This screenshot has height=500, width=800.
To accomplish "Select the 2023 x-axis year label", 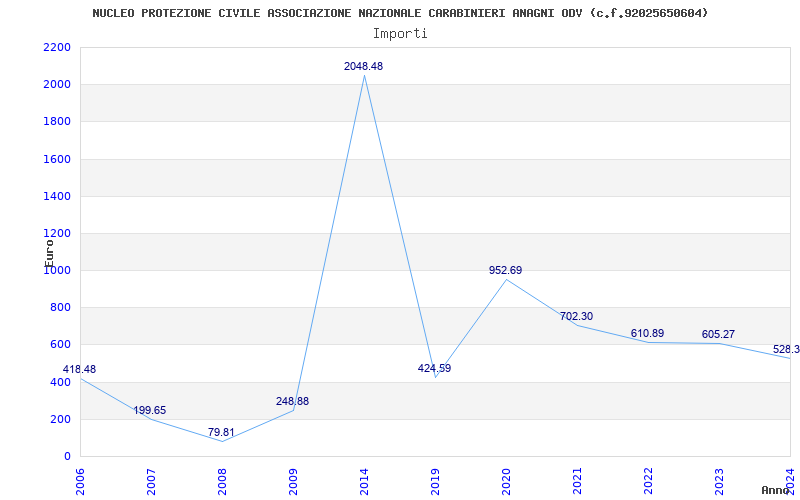I will coord(719,482).
